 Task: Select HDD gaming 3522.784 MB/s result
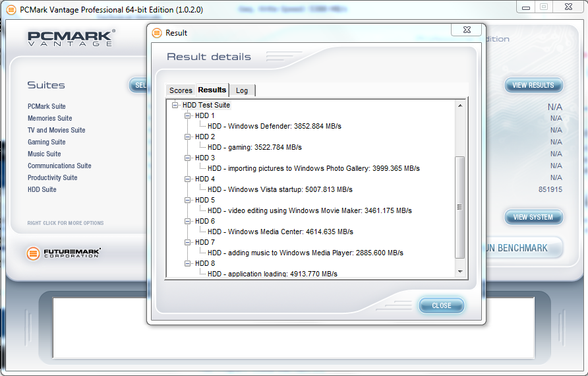254,147
